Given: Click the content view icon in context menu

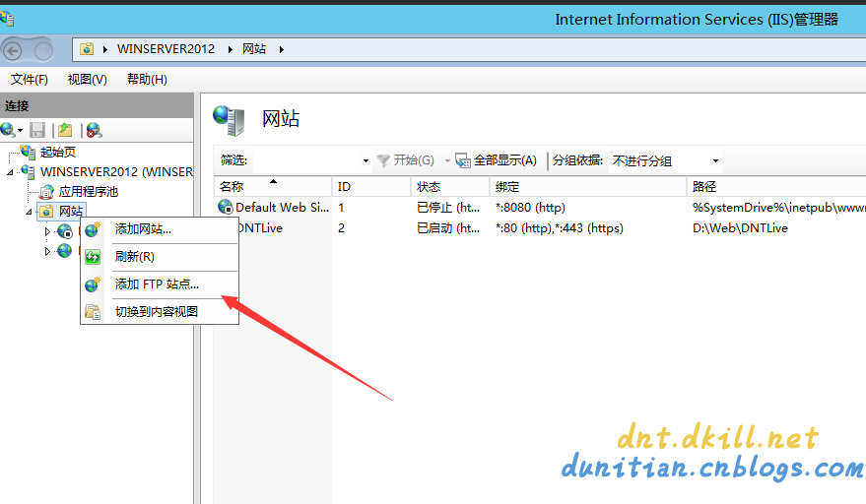Looking at the screenshot, I should coord(93,312).
